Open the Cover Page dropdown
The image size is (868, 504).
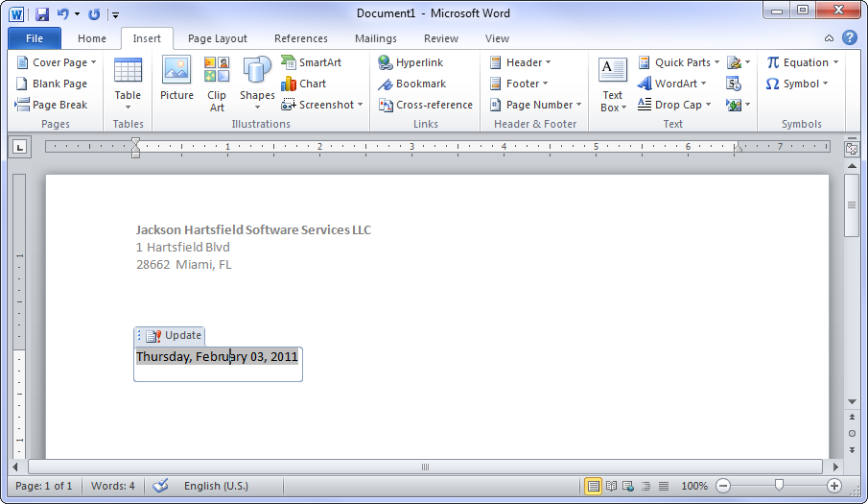tap(57, 62)
